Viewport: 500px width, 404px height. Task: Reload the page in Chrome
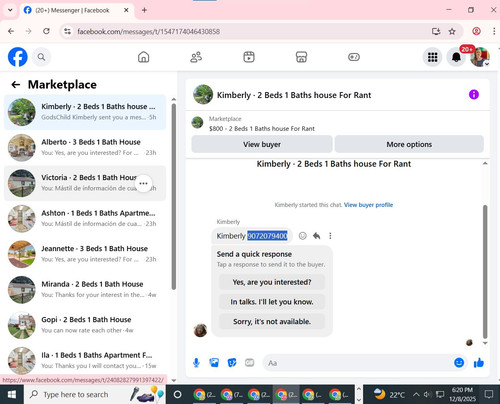(x=46, y=31)
